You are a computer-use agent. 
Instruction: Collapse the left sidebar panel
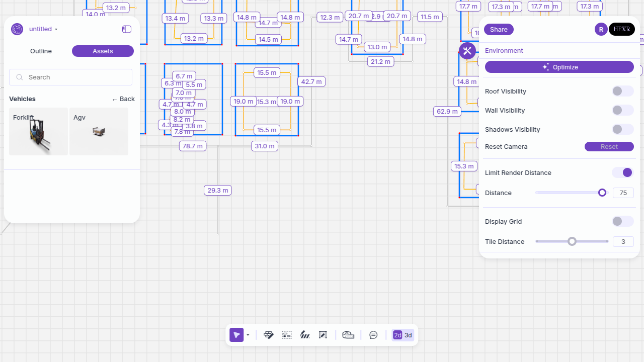(x=127, y=29)
